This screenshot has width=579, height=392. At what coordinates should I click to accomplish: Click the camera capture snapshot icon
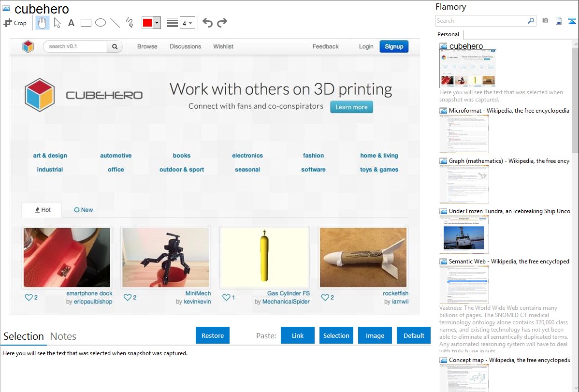545,21
